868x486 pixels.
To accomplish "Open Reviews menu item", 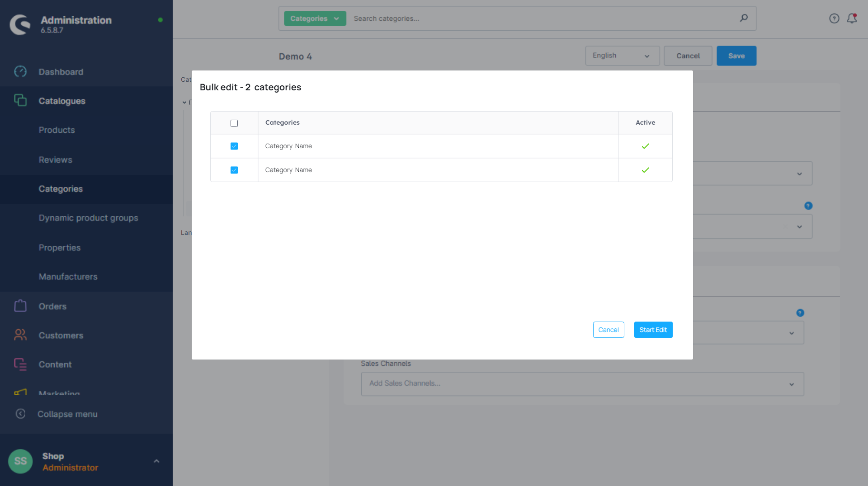I will [x=55, y=160].
